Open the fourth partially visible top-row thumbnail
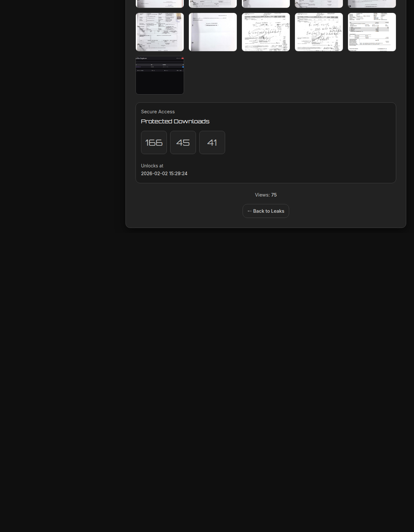This screenshot has height=532, width=414. [319, 4]
